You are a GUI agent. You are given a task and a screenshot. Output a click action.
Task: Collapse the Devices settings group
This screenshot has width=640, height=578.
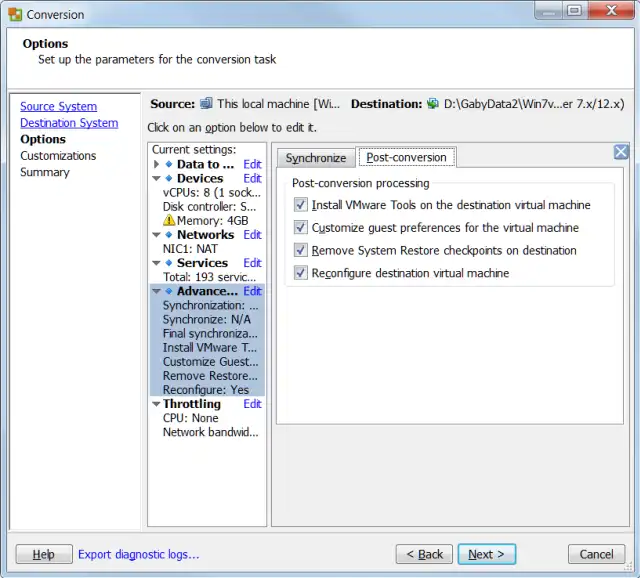(156, 178)
